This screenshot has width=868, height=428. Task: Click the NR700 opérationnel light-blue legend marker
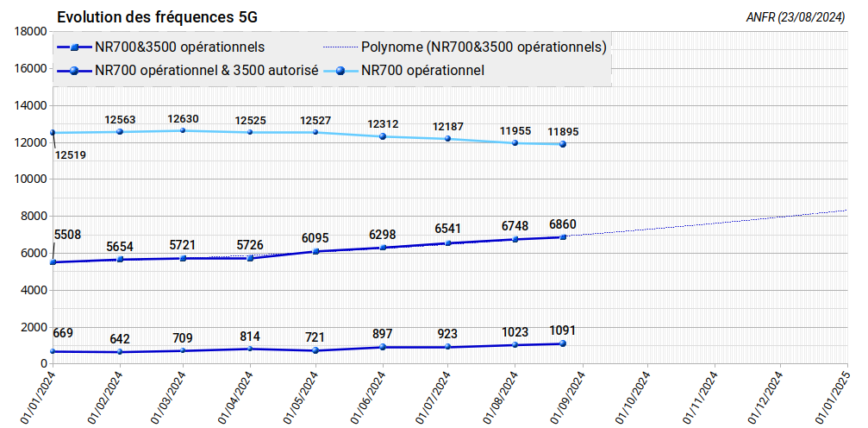coord(342,71)
